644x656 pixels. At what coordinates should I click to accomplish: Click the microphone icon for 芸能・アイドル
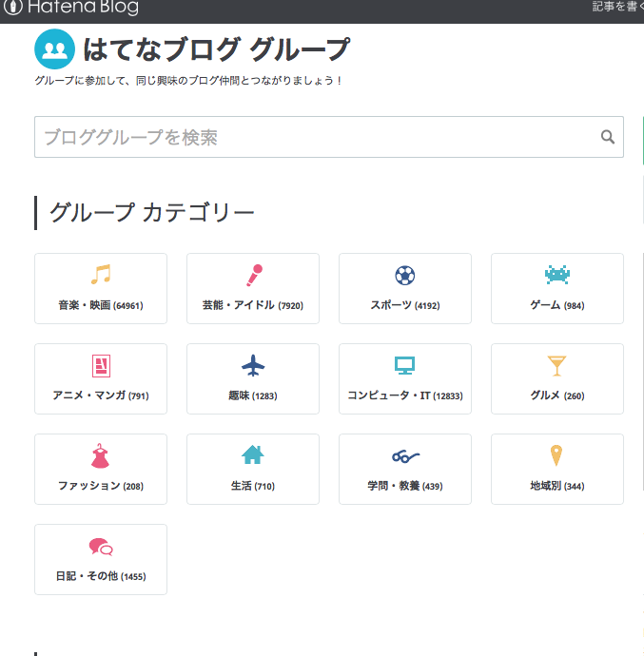[x=254, y=276]
